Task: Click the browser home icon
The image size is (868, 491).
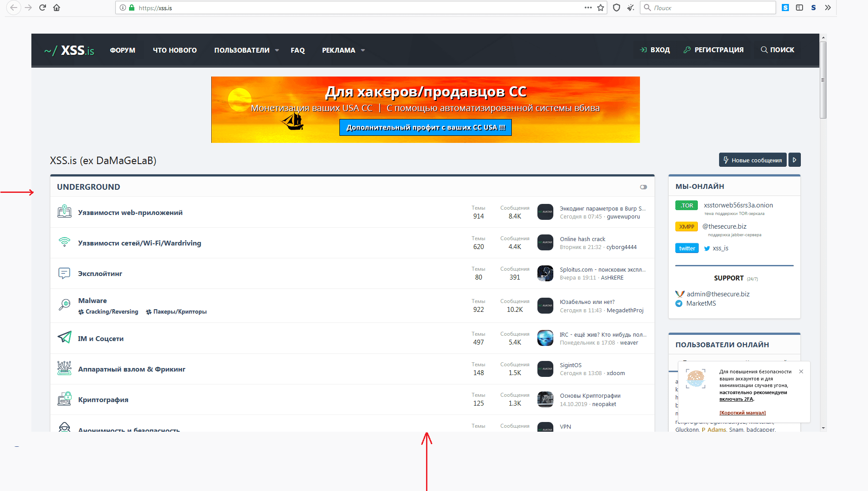Action: point(57,8)
